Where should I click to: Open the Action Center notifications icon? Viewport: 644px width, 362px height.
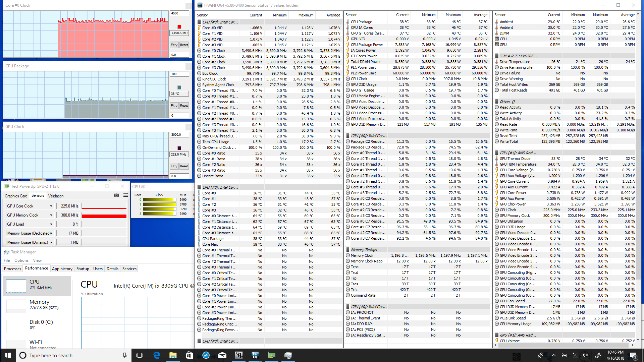[x=633, y=355]
